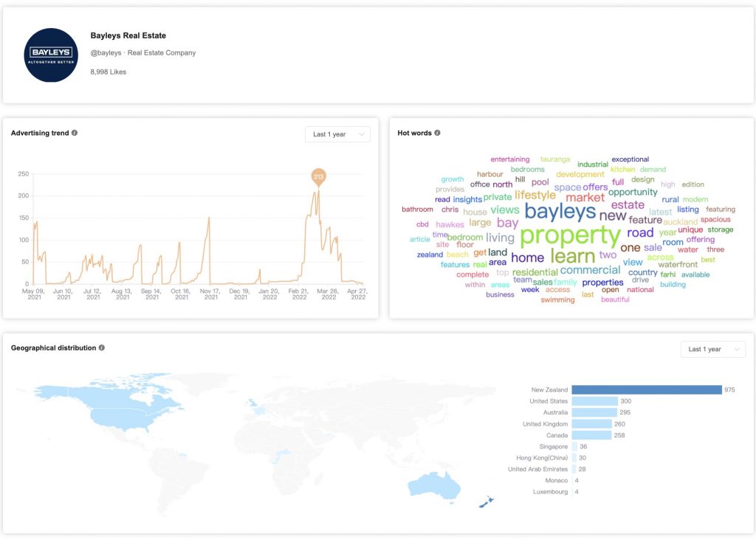Image resolution: width=756 pixels, height=540 pixels.
Task: Click the 'May 09, 2021' axis date label
Action: coord(34,294)
